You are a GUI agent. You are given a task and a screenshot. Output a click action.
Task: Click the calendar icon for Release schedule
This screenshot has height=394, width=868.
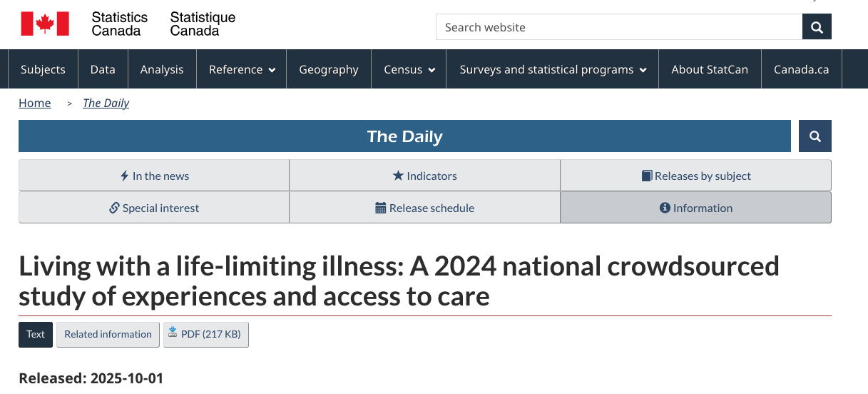(381, 208)
